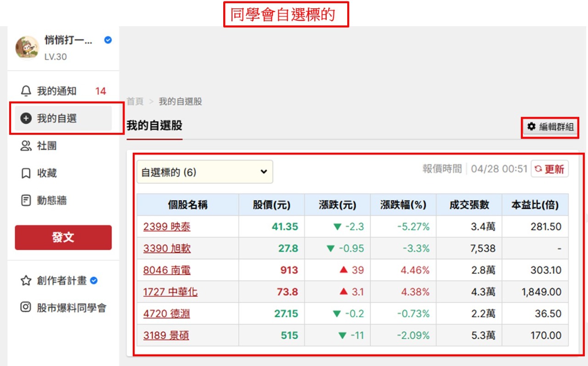Click the verified badge next to the username

click(x=107, y=40)
